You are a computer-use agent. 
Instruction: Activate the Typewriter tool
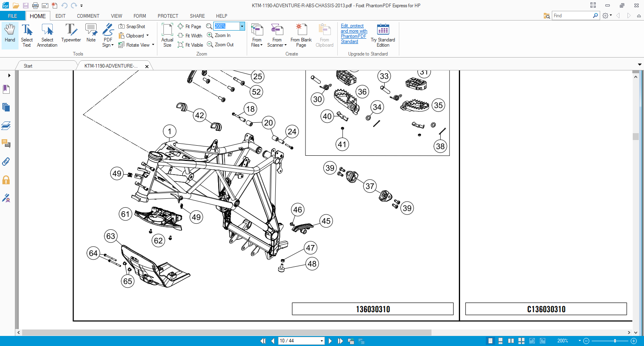[x=71, y=34]
